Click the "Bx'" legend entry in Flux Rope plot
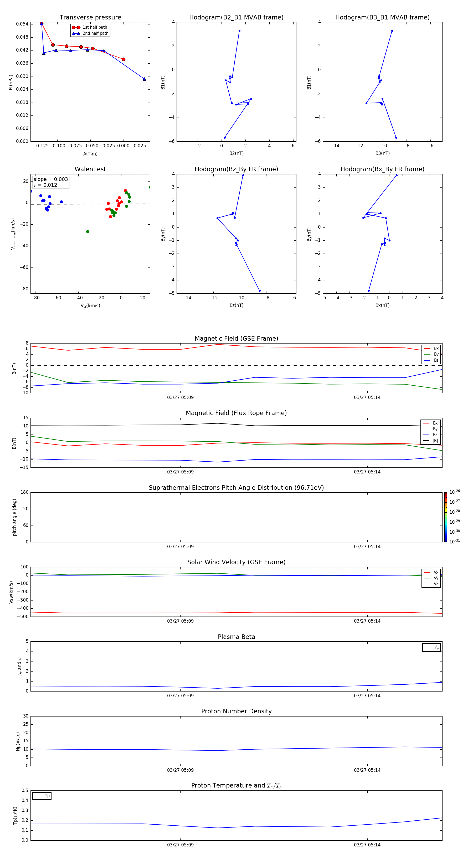The width and height of the screenshot is (473, 868). pos(431,423)
